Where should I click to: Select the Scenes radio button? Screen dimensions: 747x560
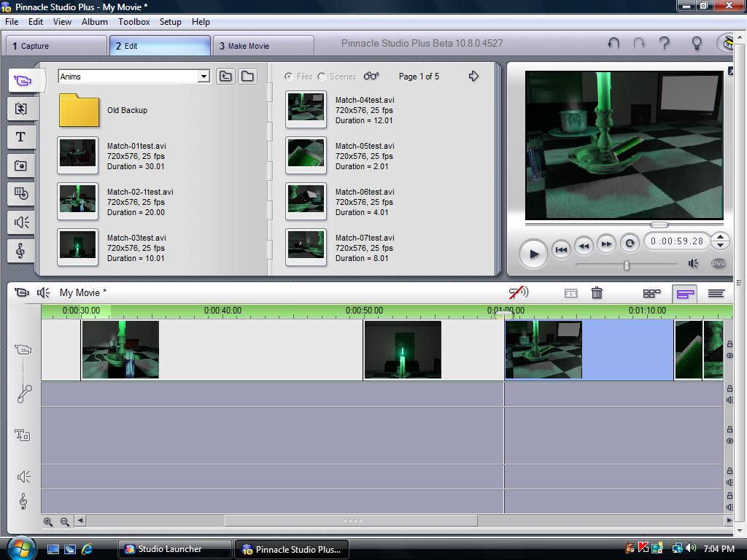tap(322, 76)
